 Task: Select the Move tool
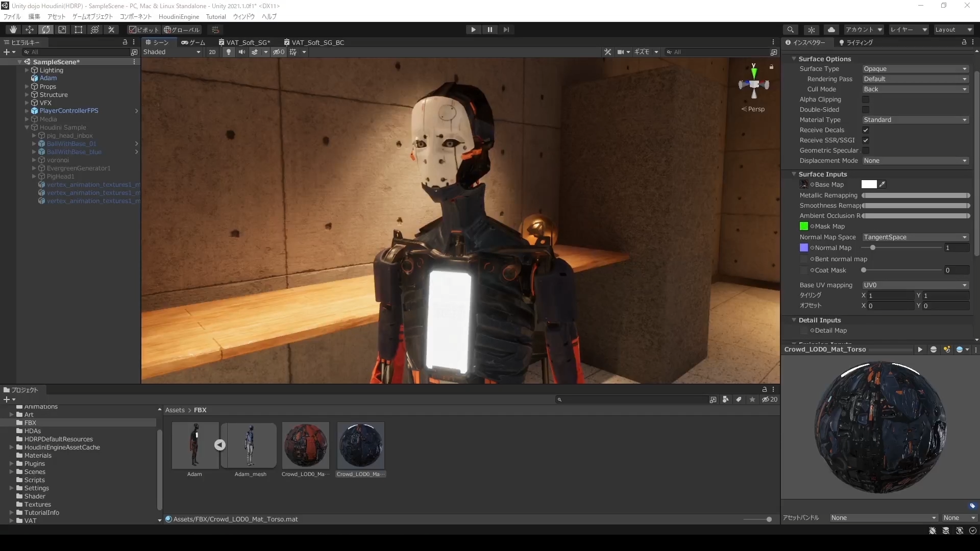point(30,30)
